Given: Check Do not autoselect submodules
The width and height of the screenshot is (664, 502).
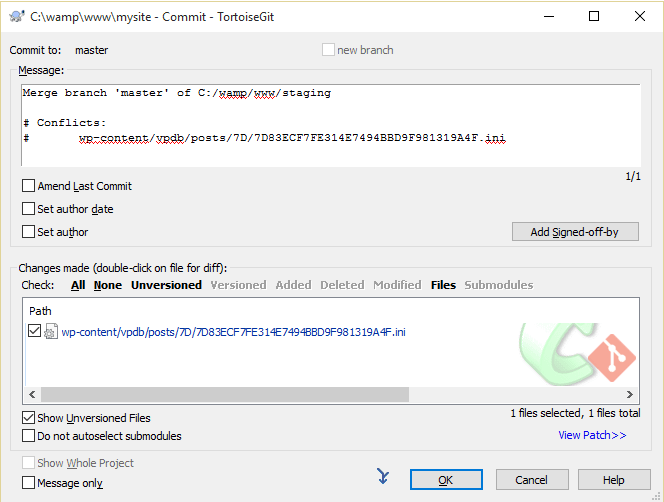Looking at the screenshot, I should click(28, 435).
